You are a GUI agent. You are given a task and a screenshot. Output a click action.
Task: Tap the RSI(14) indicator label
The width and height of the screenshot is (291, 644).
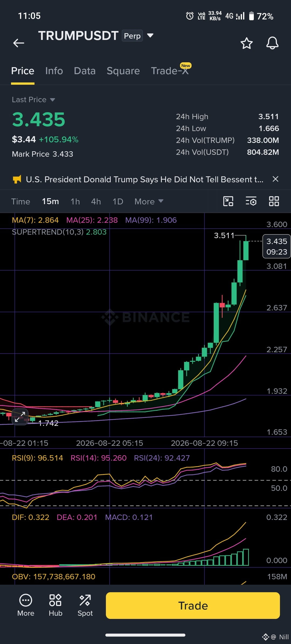click(x=98, y=458)
